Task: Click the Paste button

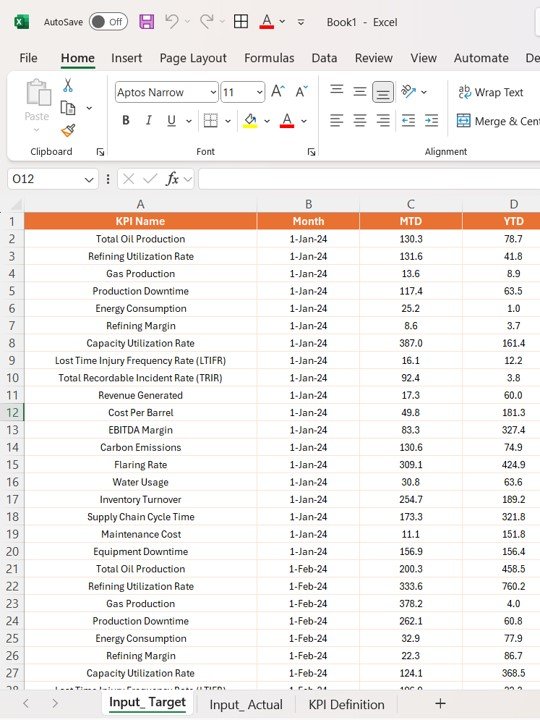Action: tap(38, 104)
